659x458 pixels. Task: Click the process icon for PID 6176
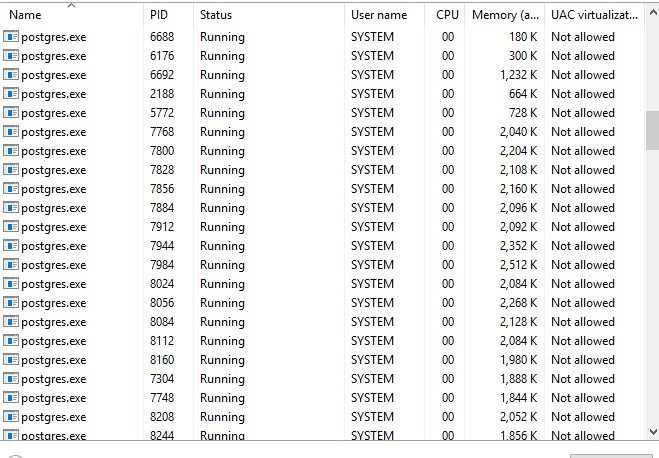[11, 55]
